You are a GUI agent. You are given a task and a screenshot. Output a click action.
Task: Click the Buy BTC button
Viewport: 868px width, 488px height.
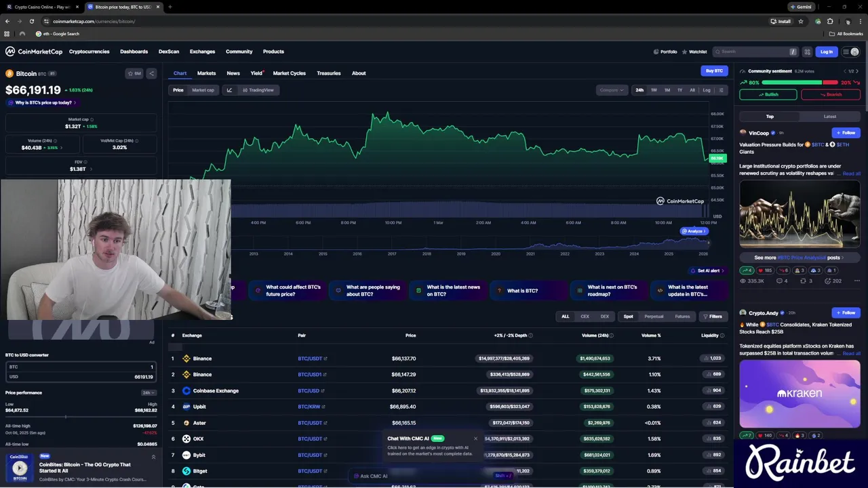coord(714,70)
